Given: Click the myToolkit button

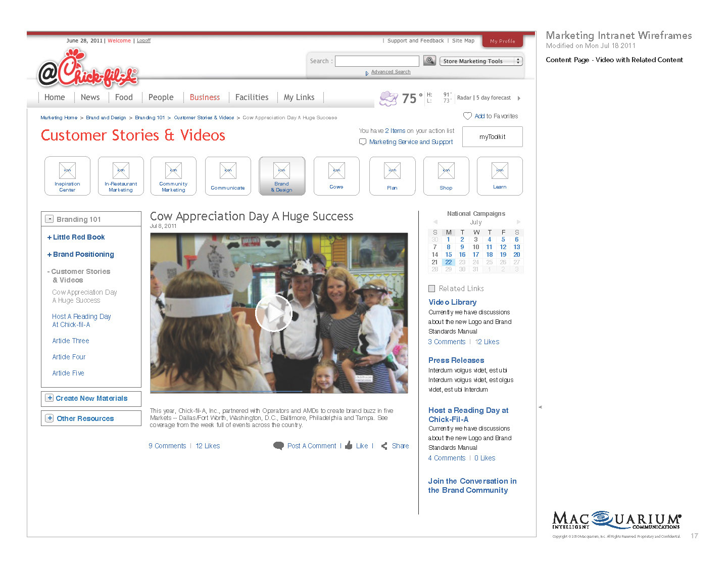Looking at the screenshot, I should [x=492, y=137].
